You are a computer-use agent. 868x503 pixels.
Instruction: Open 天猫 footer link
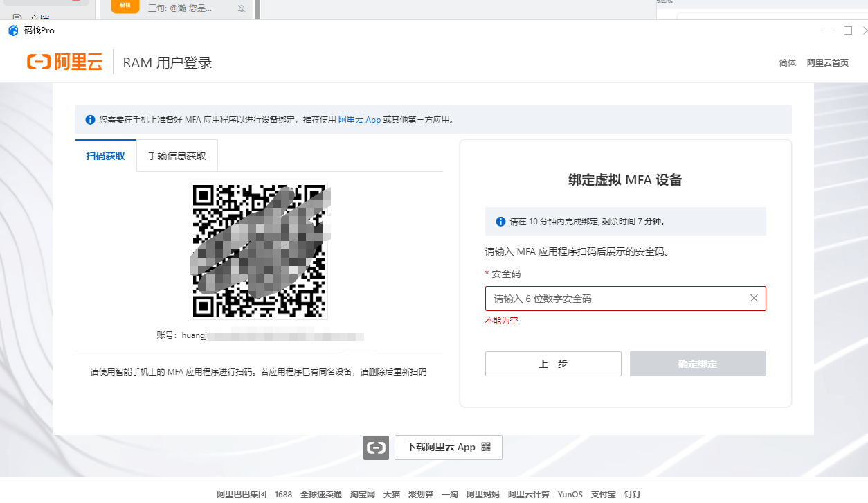[392, 494]
